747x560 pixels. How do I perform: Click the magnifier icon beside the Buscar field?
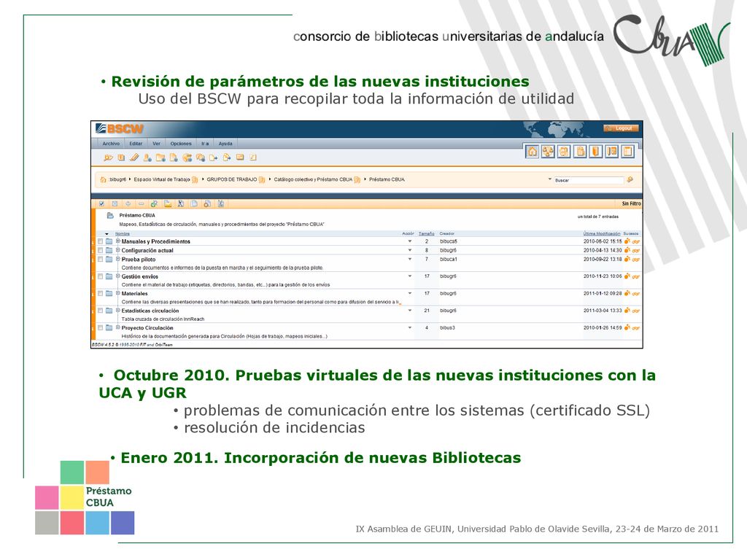(x=630, y=179)
